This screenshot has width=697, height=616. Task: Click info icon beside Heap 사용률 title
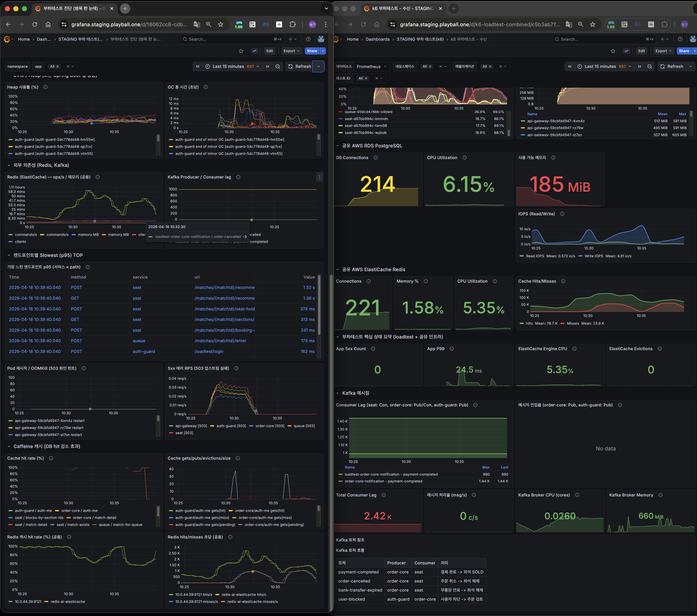tap(45, 87)
